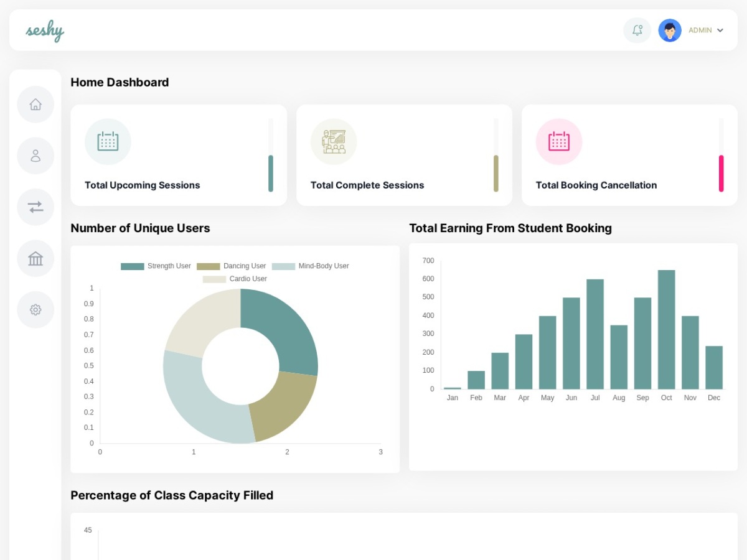
Task: Open the bank building sidebar icon
Action: pos(35,258)
